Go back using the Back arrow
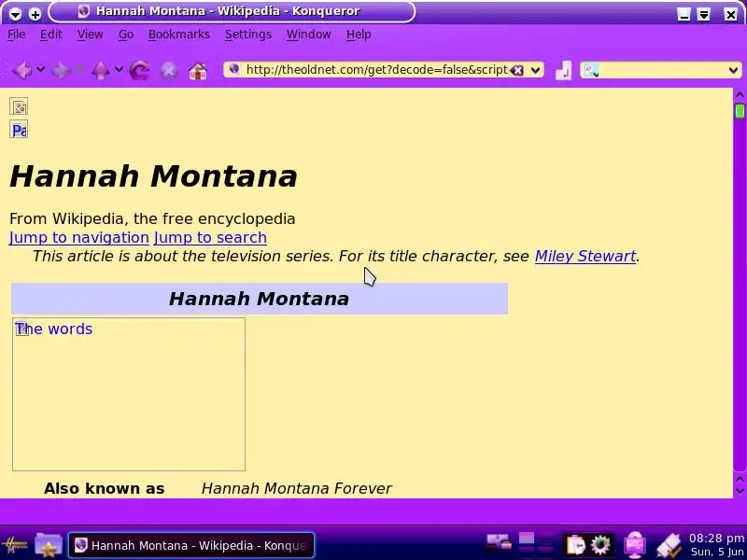The height and width of the screenshot is (560, 747). [21, 71]
